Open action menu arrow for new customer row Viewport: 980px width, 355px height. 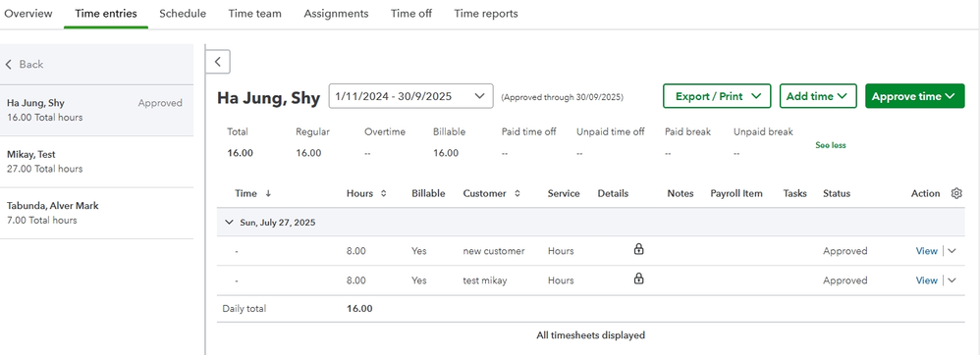point(952,251)
